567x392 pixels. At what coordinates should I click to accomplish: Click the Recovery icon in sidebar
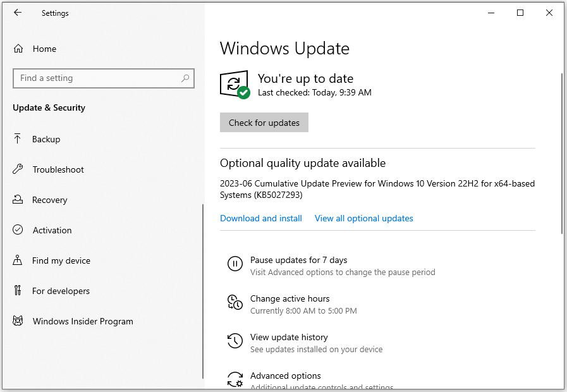point(18,200)
